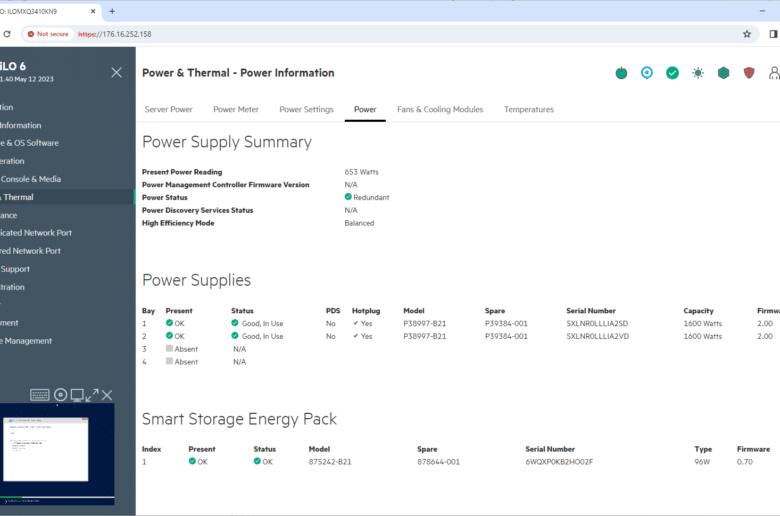Bookmark this page with the star icon
This screenshot has width=780, height=516.
[747, 34]
